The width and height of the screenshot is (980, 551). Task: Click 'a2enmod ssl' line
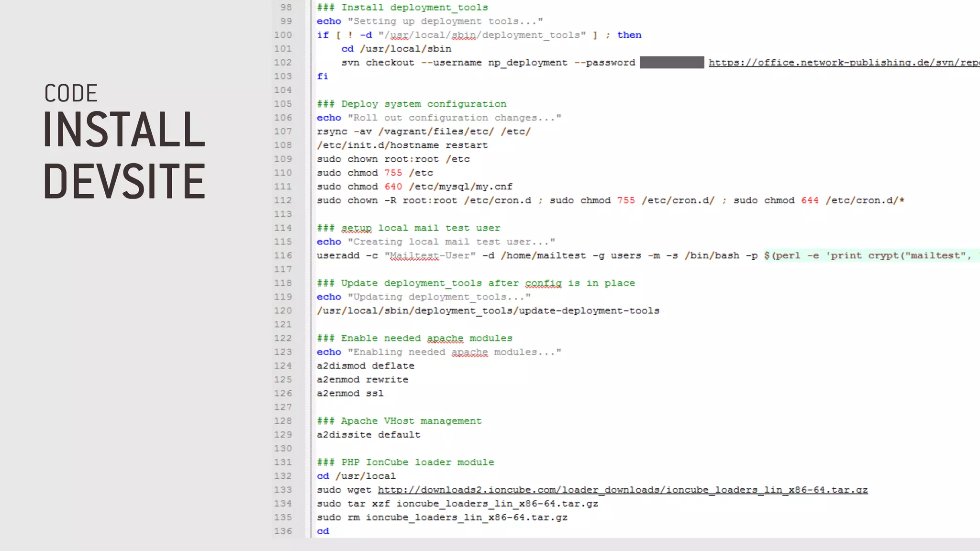click(x=350, y=394)
